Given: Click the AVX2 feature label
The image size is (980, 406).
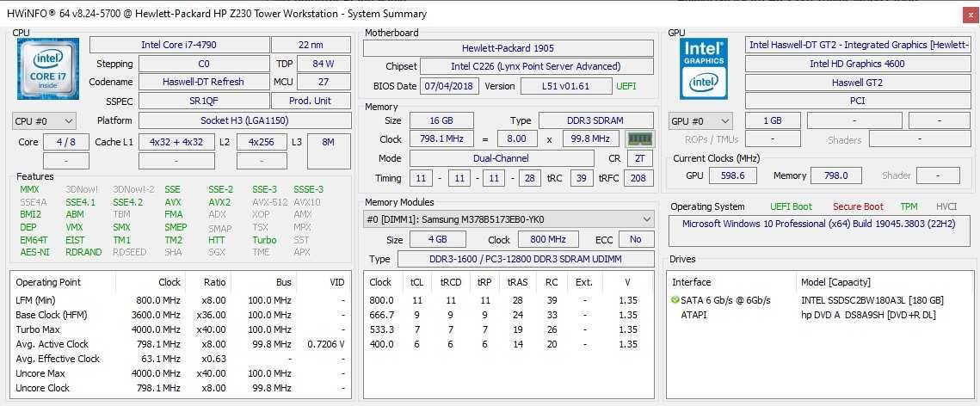Looking at the screenshot, I should [x=219, y=202].
